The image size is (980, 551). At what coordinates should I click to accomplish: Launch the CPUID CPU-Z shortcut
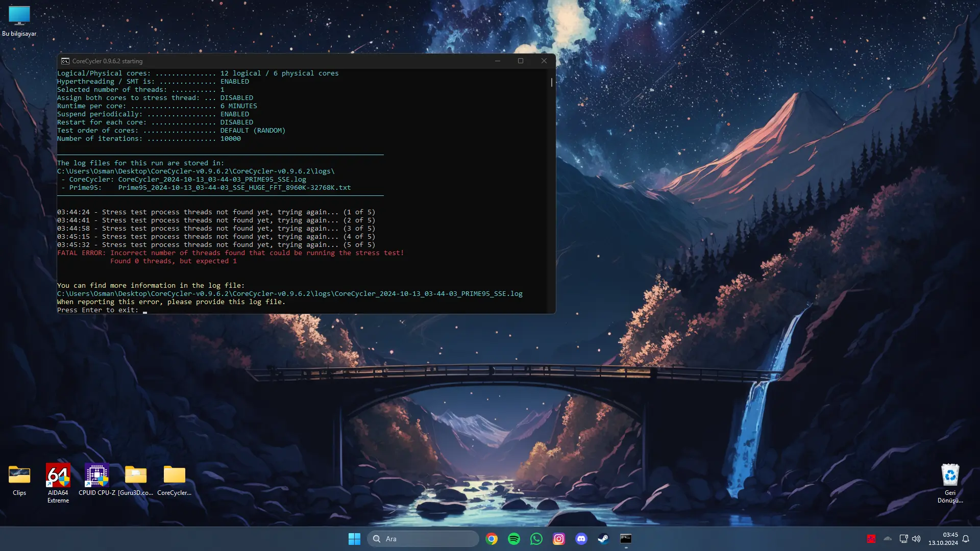[97, 480]
